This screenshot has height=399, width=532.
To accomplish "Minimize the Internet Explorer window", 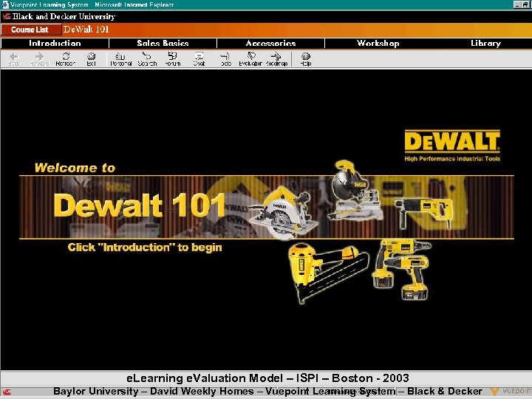I will tap(517, 4).
